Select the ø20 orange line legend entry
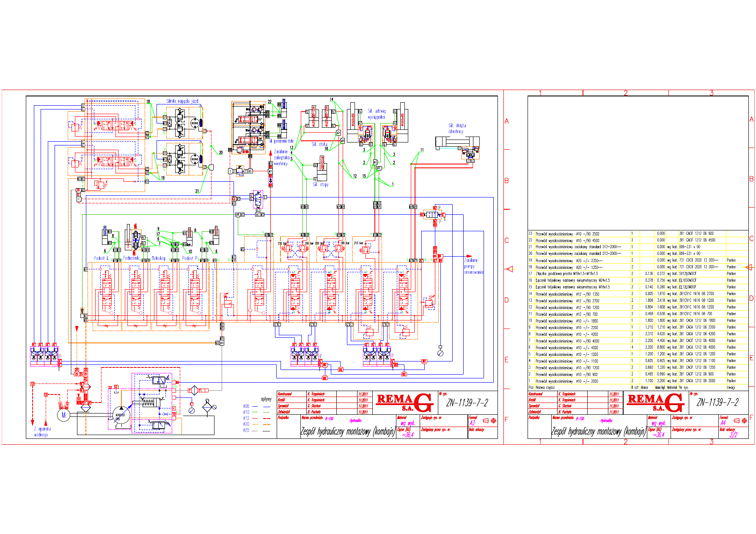This screenshot has width=756, height=534. tap(257, 424)
